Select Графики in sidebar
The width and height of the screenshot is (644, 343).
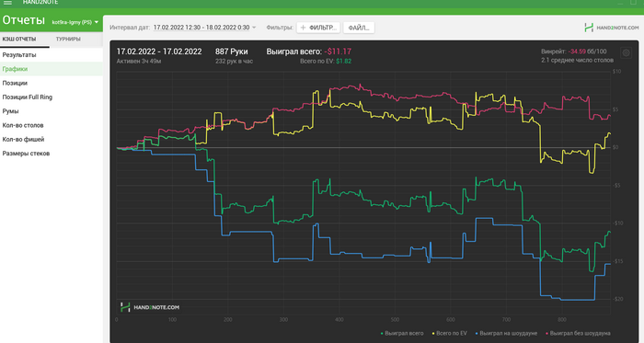point(52,69)
